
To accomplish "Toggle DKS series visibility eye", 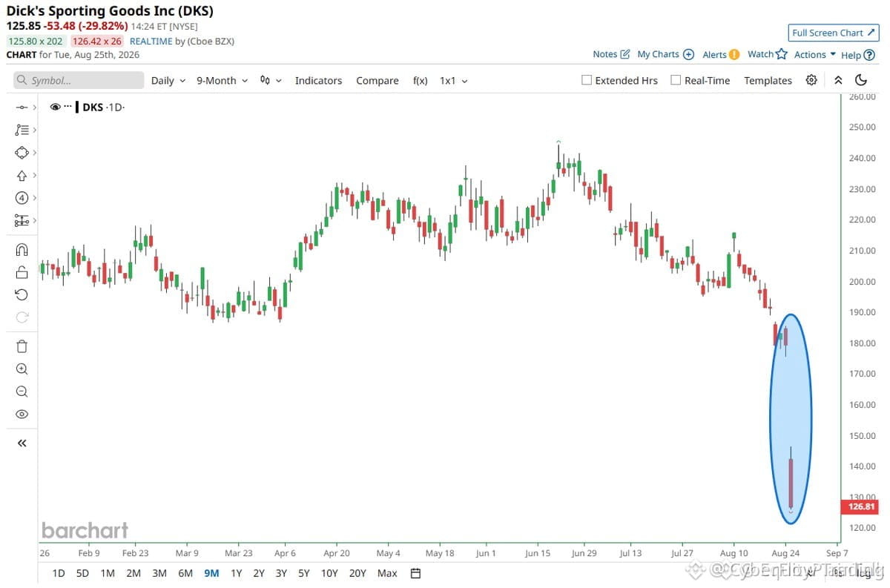I will [55, 107].
